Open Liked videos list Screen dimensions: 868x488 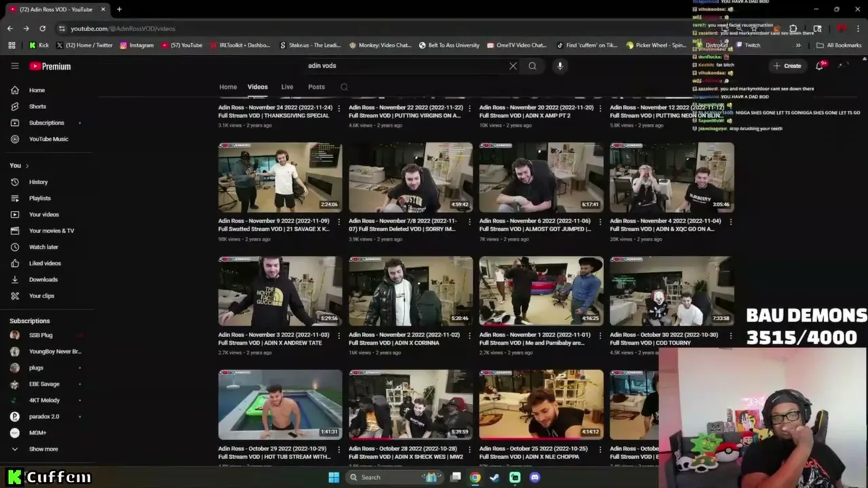point(45,263)
